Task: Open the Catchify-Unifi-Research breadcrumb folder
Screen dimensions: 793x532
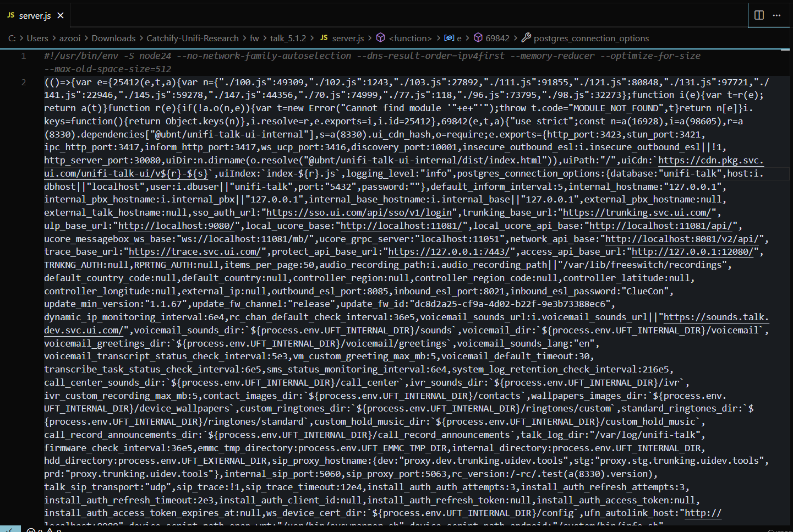Action: (x=193, y=39)
